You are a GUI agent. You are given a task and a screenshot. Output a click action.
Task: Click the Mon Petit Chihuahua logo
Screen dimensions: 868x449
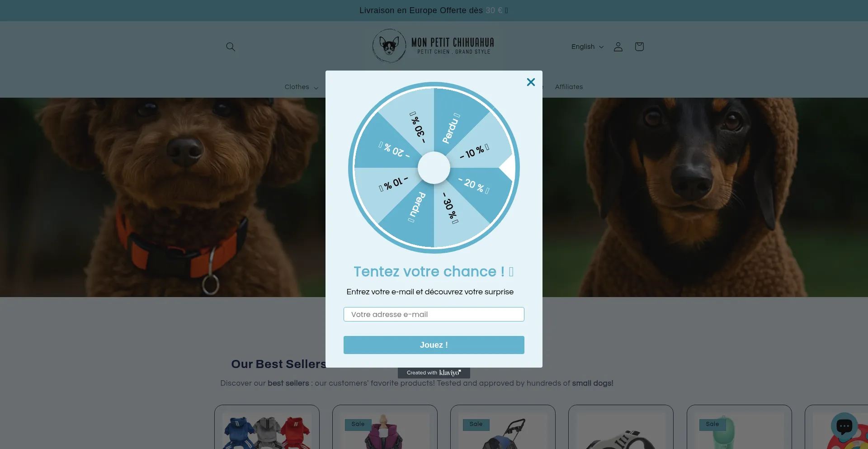coord(433,46)
